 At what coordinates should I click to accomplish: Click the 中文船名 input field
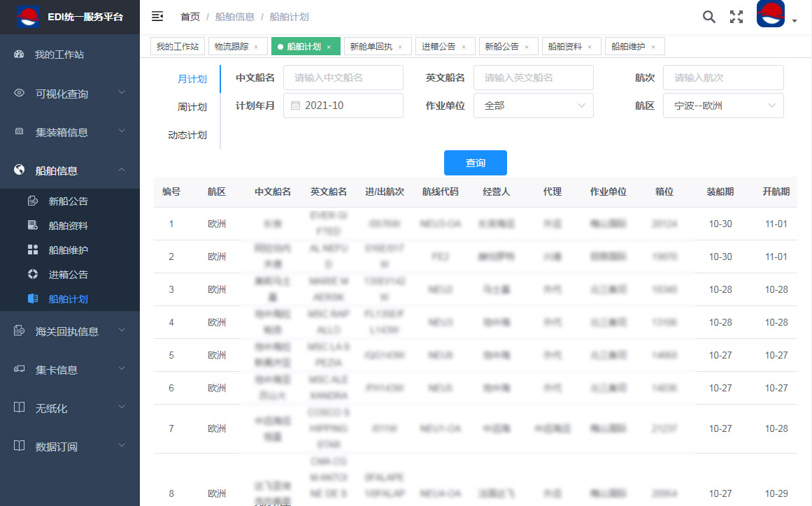point(343,78)
